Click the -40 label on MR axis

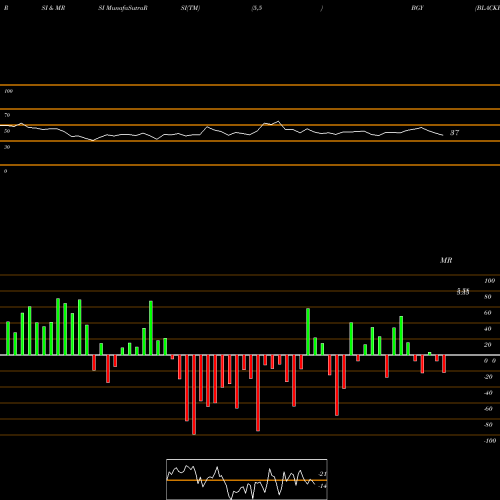click(x=488, y=393)
